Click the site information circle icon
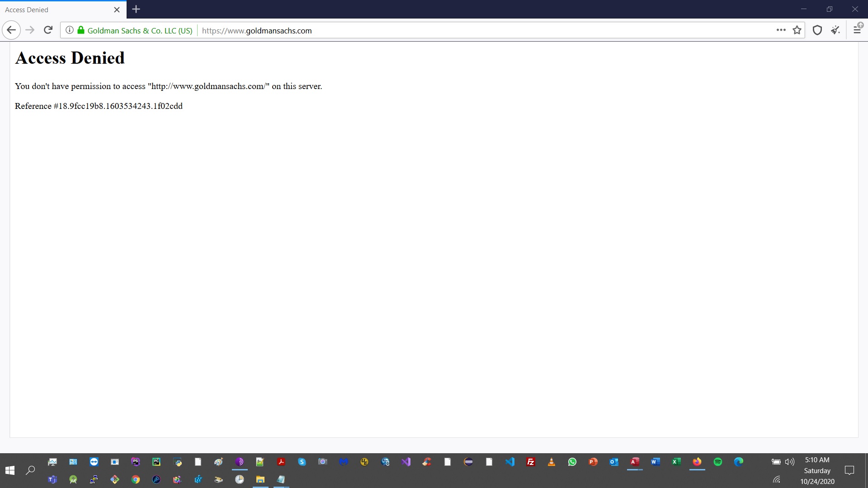This screenshot has height=488, width=868. tap(70, 30)
